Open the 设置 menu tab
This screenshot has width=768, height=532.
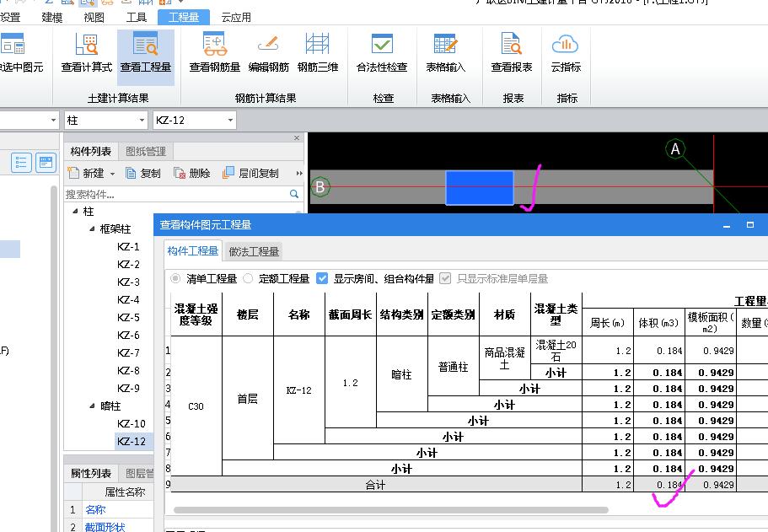pyautogui.click(x=10, y=18)
